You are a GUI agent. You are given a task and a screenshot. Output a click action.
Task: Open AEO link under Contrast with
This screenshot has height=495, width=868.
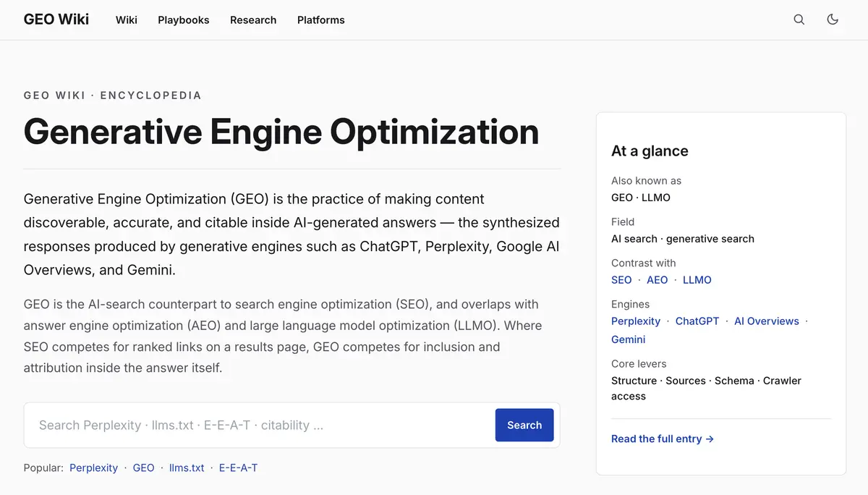(658, 280)
